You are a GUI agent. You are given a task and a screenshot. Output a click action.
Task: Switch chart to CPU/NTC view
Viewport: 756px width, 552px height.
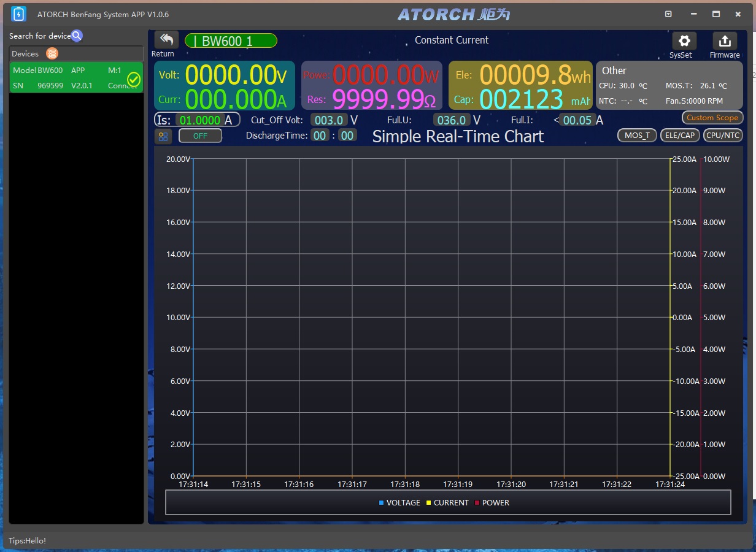[723, 136]
